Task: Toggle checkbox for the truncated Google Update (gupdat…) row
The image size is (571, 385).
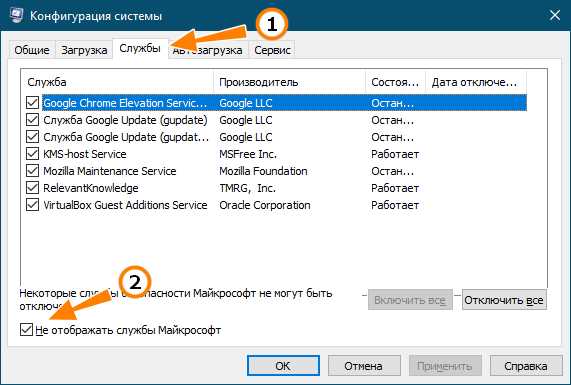Action: pos(32,137)
